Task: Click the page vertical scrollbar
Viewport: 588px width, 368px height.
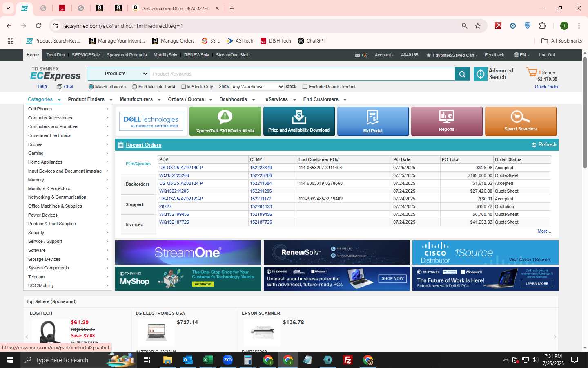Action: coord(585,112)
